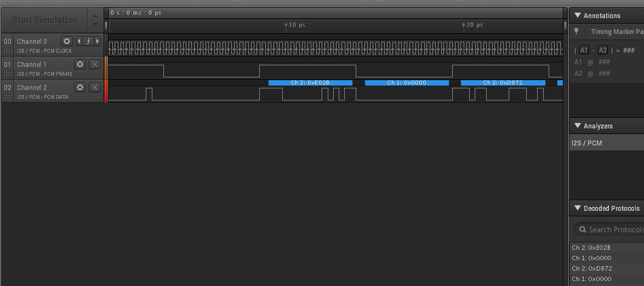Select decoded result Ch 2: 0xD872 in list
This screenshot has height=286, width=644.
[x=591, y=268]
